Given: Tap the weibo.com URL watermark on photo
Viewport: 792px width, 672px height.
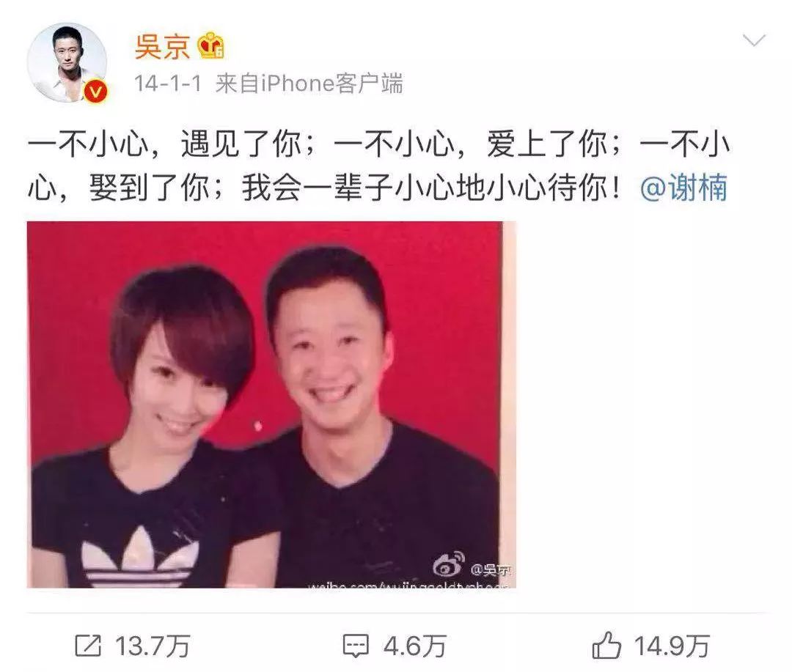Looking at the screenshot, I should click(408, 586).
